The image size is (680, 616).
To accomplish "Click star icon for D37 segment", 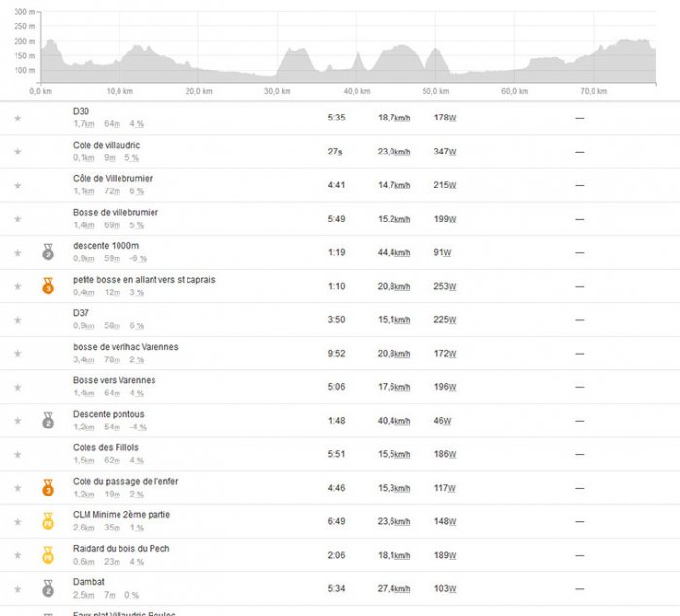I will click(17, 320).
